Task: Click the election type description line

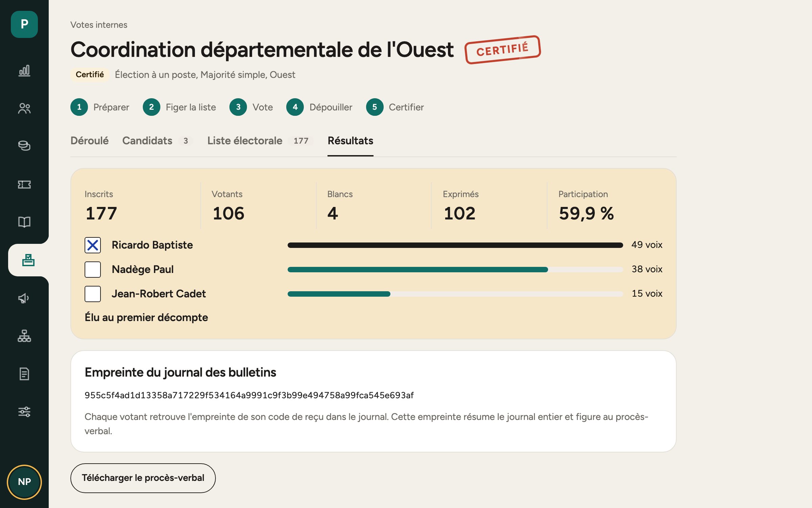Action: 205,75
